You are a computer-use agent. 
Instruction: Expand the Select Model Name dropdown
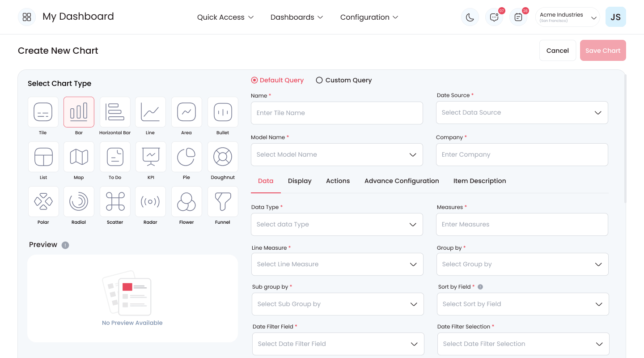tap(337, 154)
